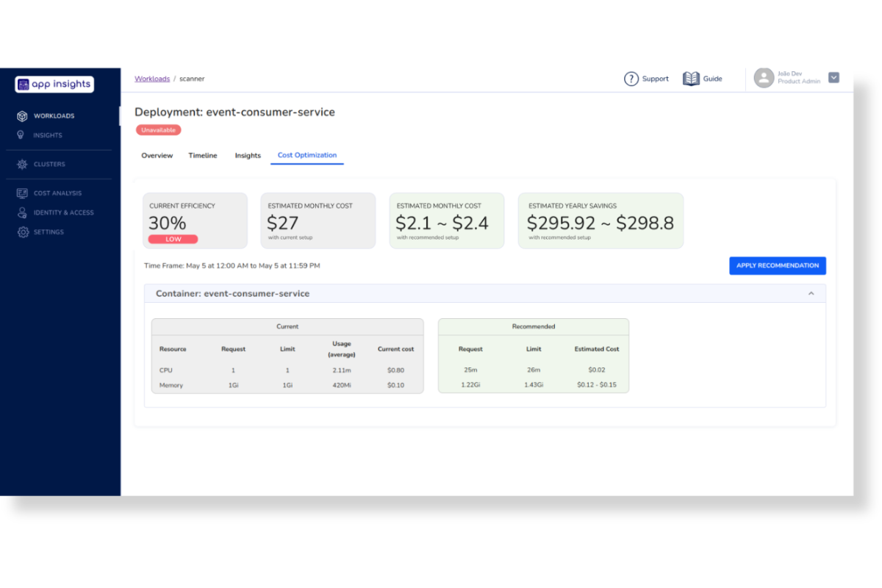Viewport: 882px width, 588px height.
Task: Click the João Dev avatar
Action: pos(764,78)
